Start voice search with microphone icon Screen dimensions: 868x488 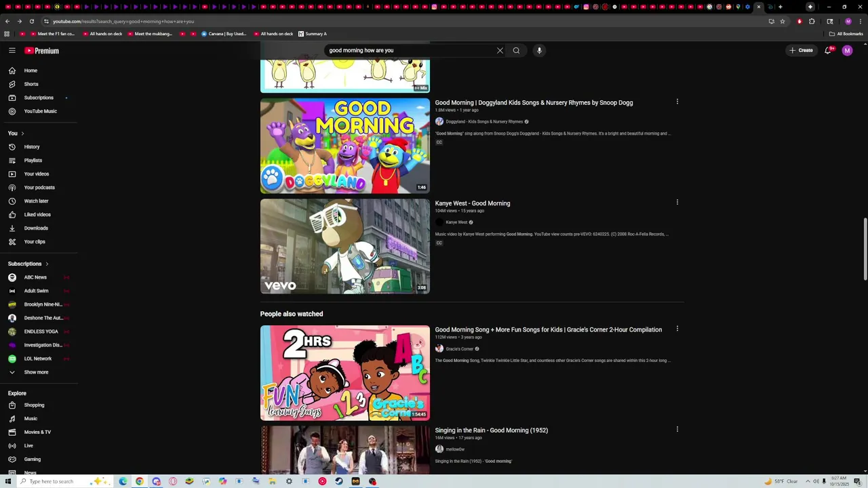point(539,50)
